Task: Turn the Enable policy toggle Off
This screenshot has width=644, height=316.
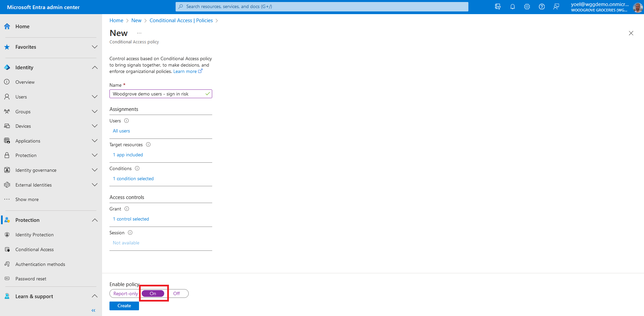Action: [x=177, y=293]
